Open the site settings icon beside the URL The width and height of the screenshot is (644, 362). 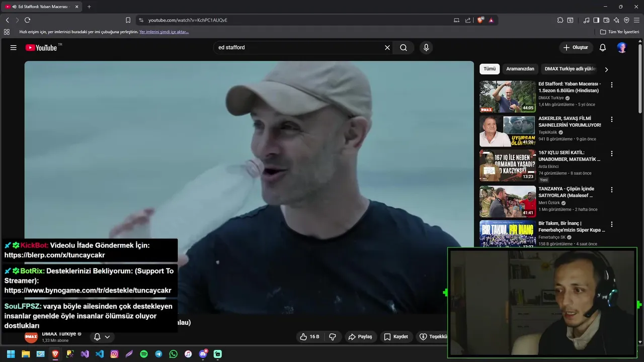pyautogui.click(x=141, y=20)
